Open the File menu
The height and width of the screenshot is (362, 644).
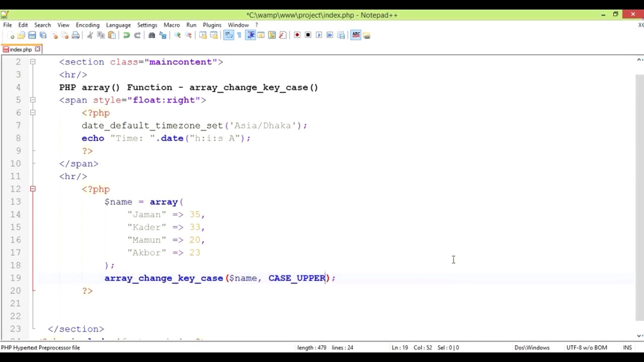(x=8, y=25)
